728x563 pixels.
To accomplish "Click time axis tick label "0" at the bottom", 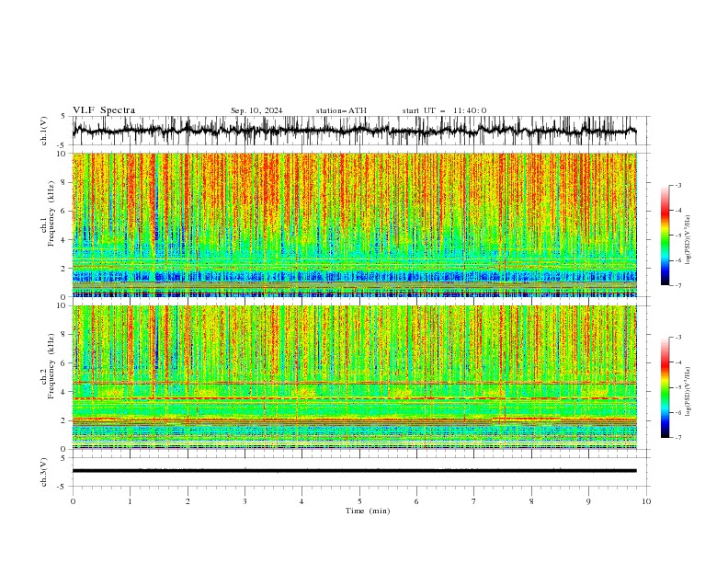I will coord(73,501).
